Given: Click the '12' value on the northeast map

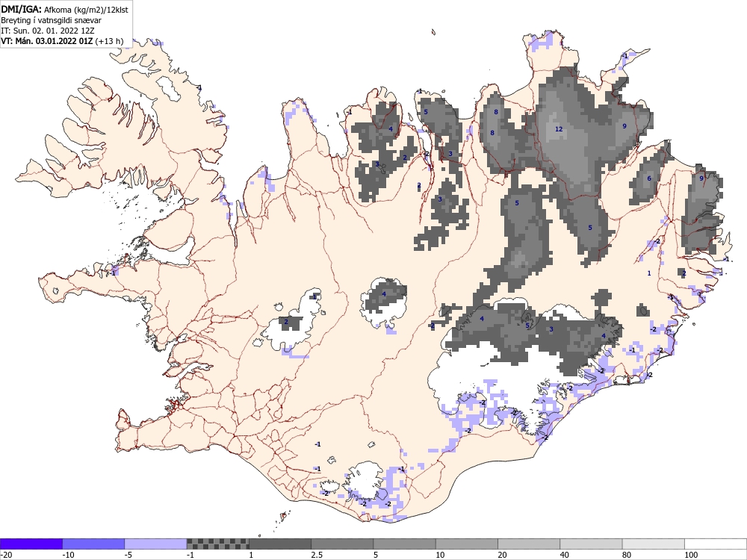Looking at the screenshot, I should pyautogui.click(x=559, y=129).
